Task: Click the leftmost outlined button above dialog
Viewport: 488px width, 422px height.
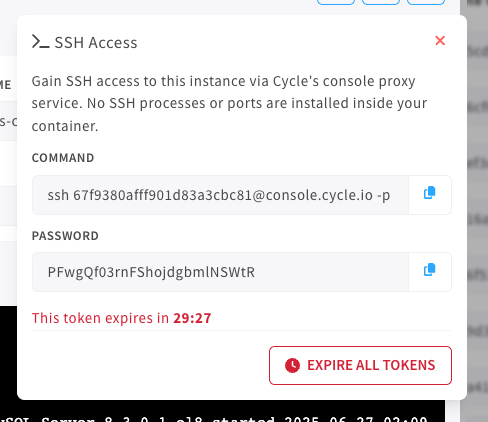Action: (336, 2)
